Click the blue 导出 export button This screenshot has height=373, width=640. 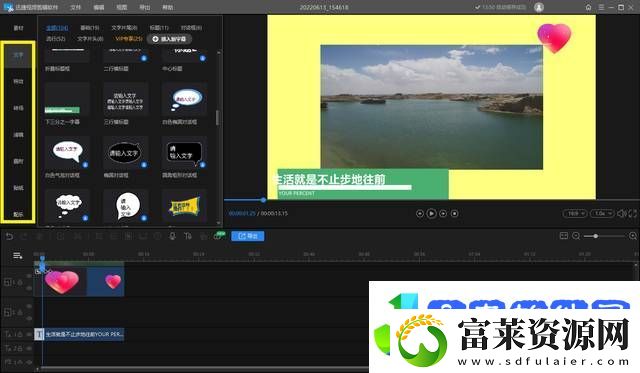pyautogui.click(x=248, y=236)
